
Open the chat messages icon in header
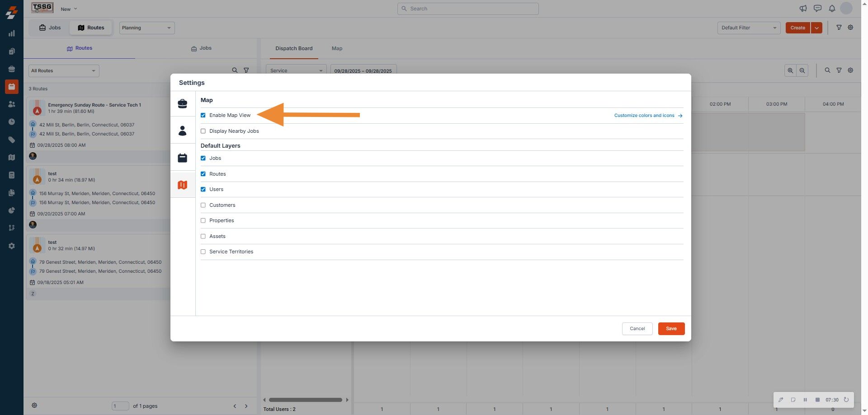(817, 9)
